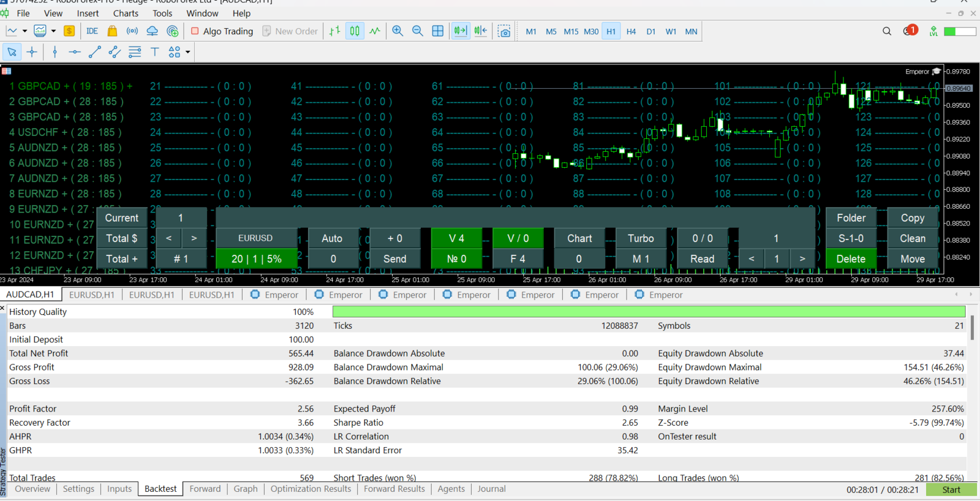Screen dimensions: 980x501
Task: Open the Charts menu
Action: click(x=126, y=13)
